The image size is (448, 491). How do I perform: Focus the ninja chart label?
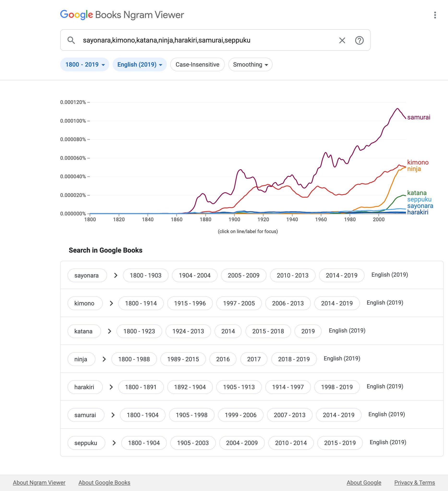pos(414,169)
